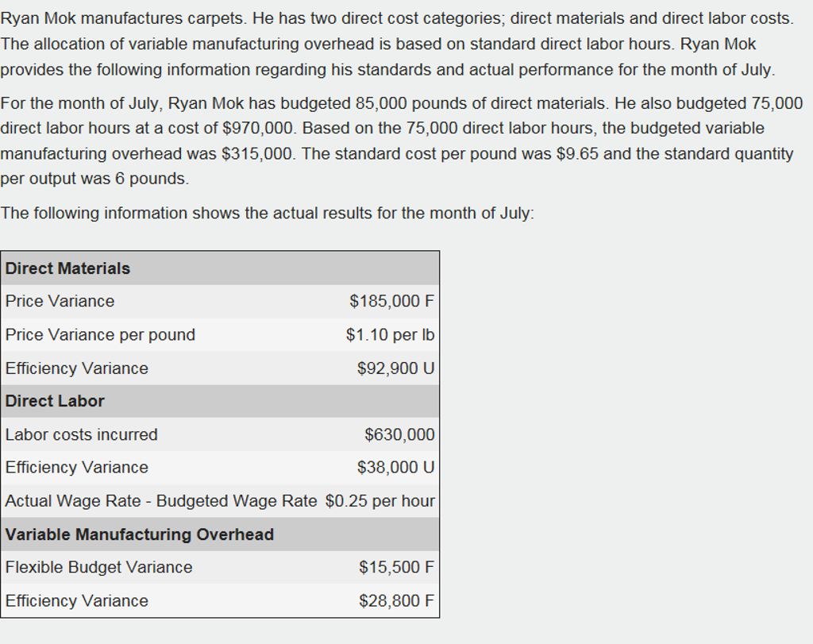Select the Direct Labor section header
The width and height of the screenshot is (813, 644).
coord(56,401)
